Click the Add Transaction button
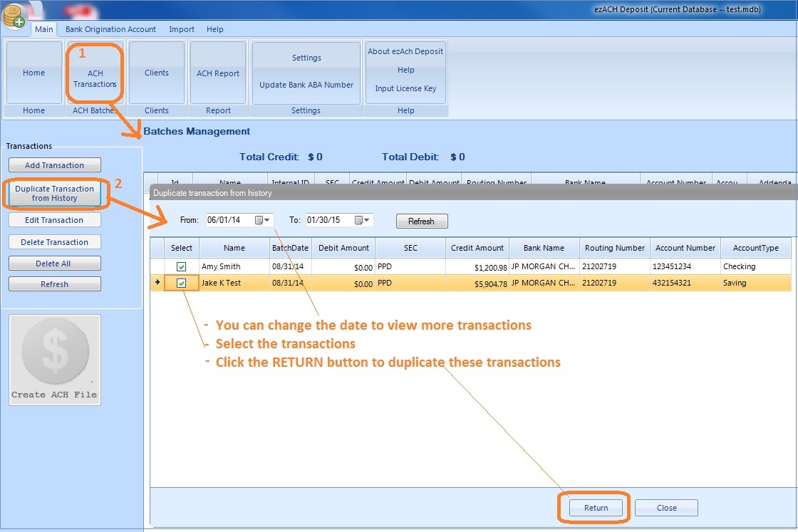798x532 pixels. click(x=54, y=165)
